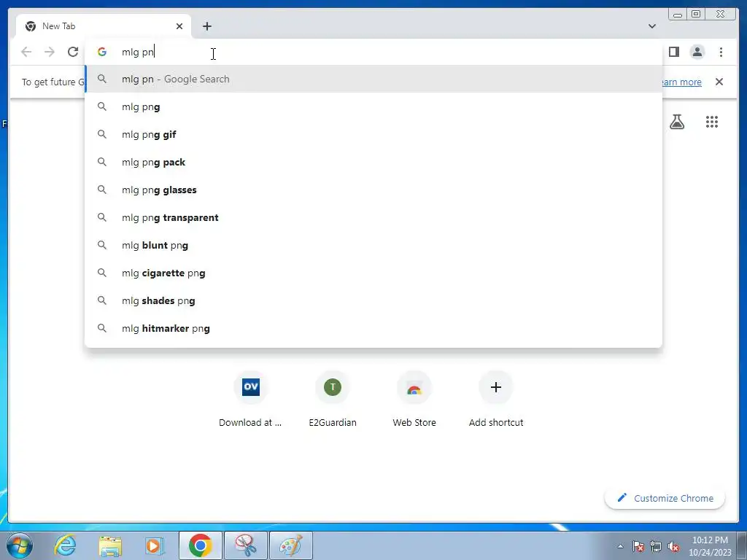Viewport: 747px width, 560px height.
Task: Open the Web Store shortcut tile
Action: [414, 399]
